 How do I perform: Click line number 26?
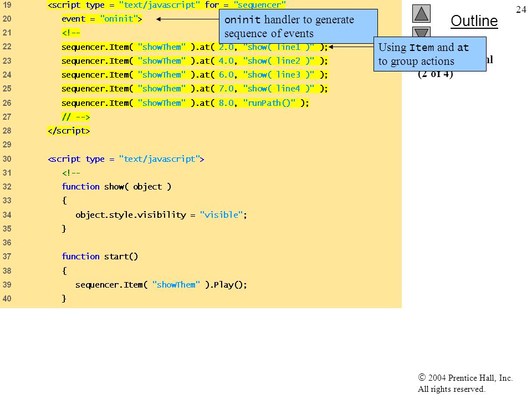coord(7,103)
